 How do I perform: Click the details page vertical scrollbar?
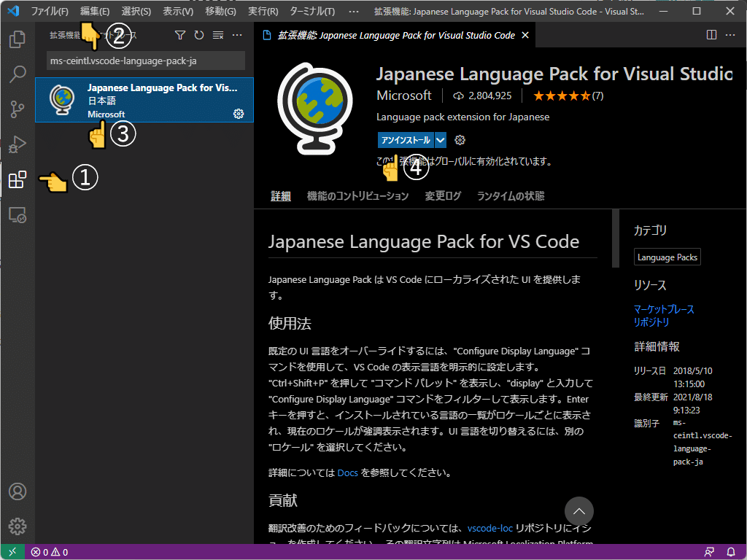click(616, 238)
